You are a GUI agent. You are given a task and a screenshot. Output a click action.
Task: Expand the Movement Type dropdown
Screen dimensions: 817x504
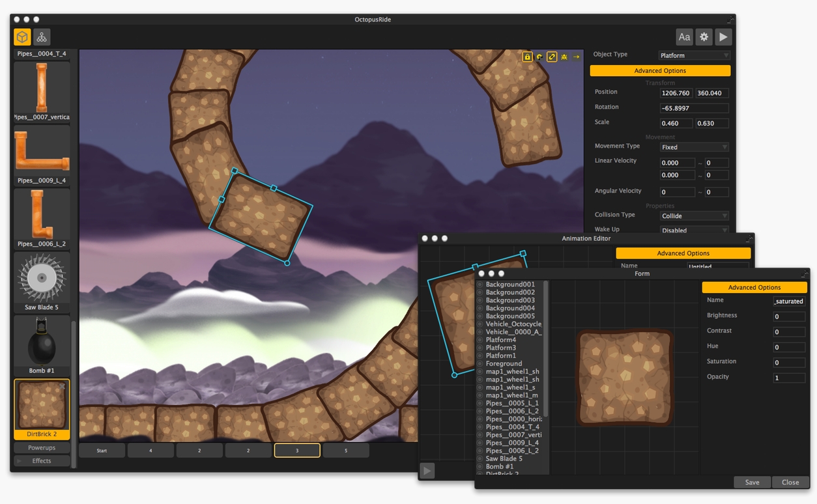pyautogui.click(x=694, y=147)
